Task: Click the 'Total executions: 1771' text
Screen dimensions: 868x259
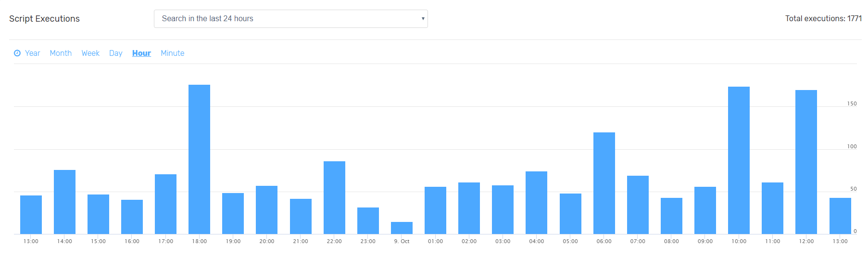Action: coord(823,19)
